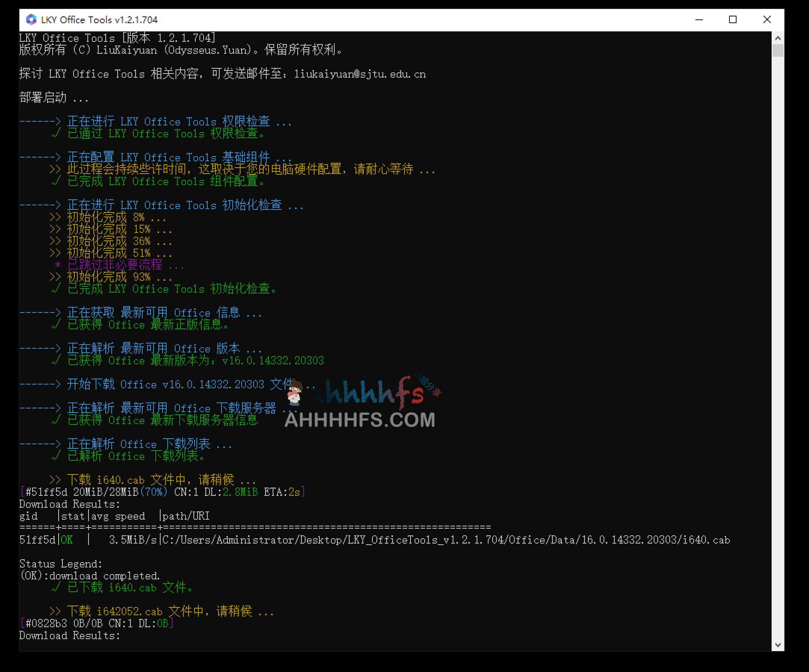Viewport: 809px width, 672px height.
Task: Maximize the console window
Action: tap(733, 19)
